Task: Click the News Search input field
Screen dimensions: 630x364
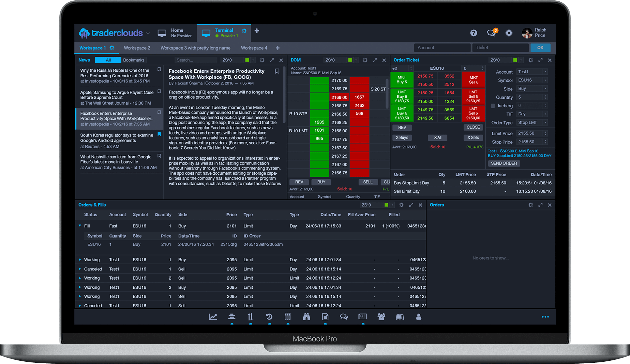Action: pos(196,60)
